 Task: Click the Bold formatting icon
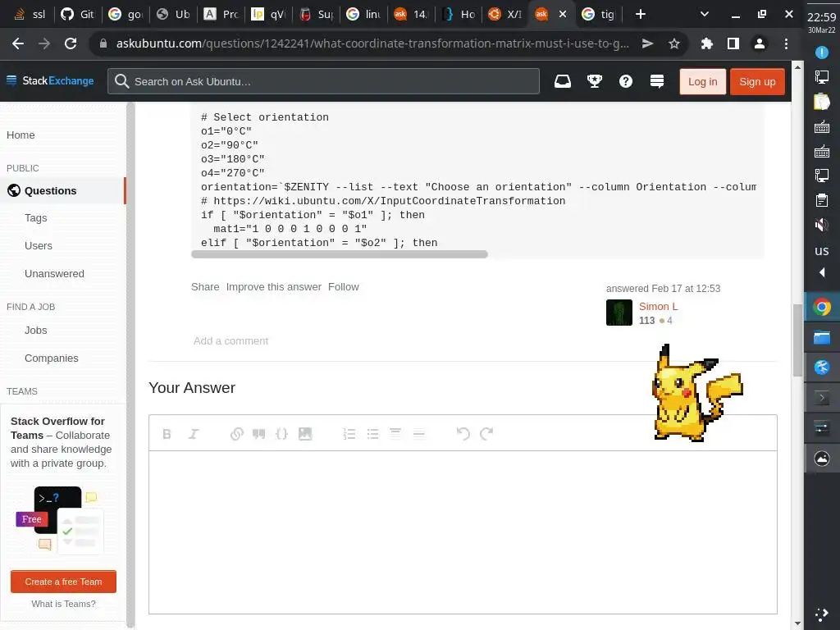pos(167,434)
